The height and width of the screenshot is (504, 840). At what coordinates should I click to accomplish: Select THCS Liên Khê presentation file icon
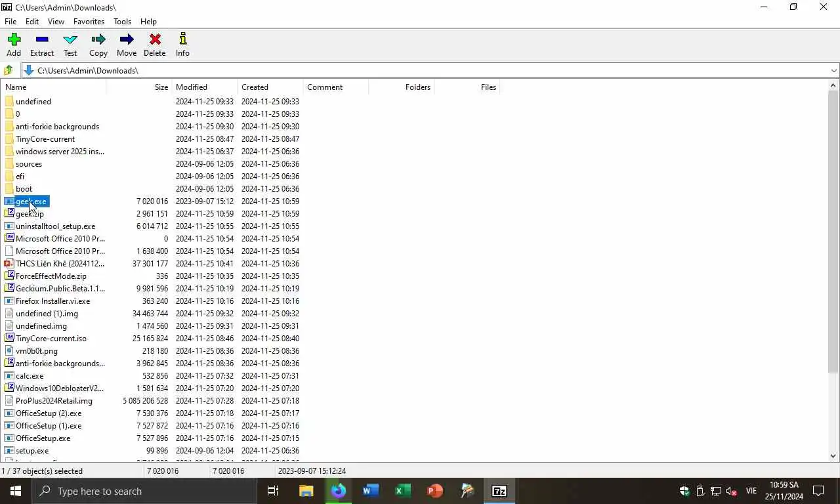coord(9,264)
